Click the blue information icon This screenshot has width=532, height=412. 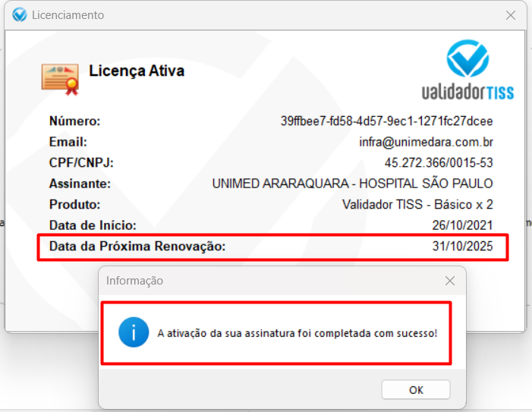(x=134, y=332)
